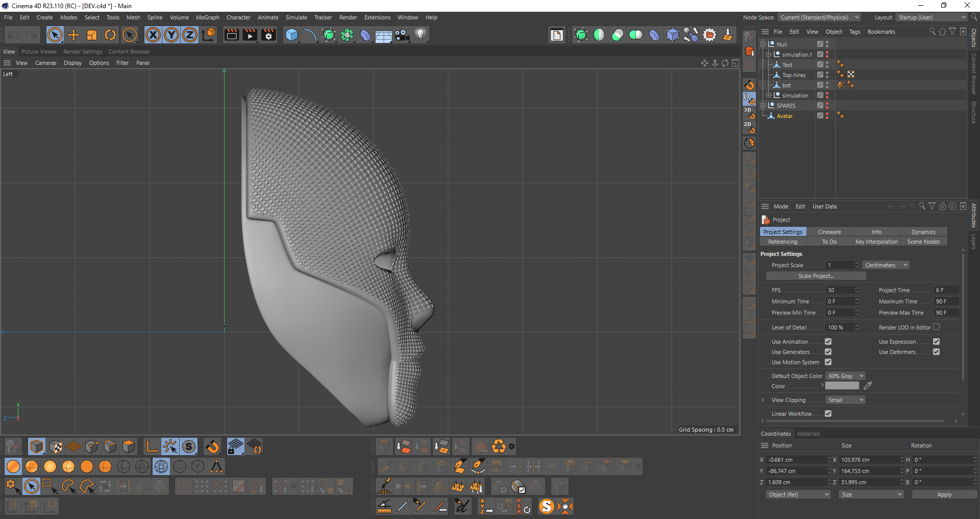Toggle visibility dots for bot object
Viewport: 980px width, 519px height.
click(x=827, y=85)
